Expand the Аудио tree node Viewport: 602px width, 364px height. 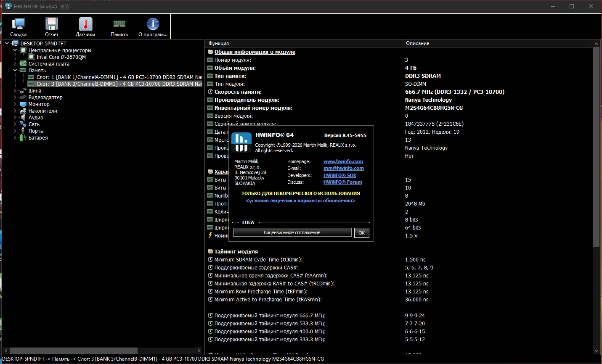coord(15,117)
